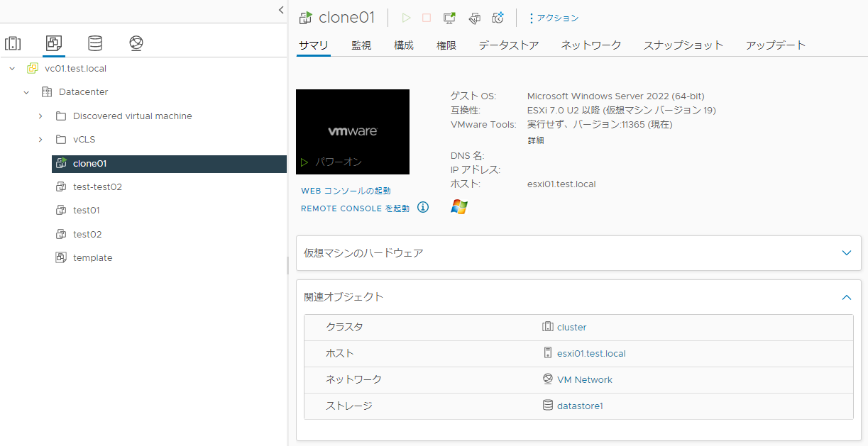Screen dimensions: 868x446
Task: Open the Networking inventory view icon
Action: click(136, 43)
